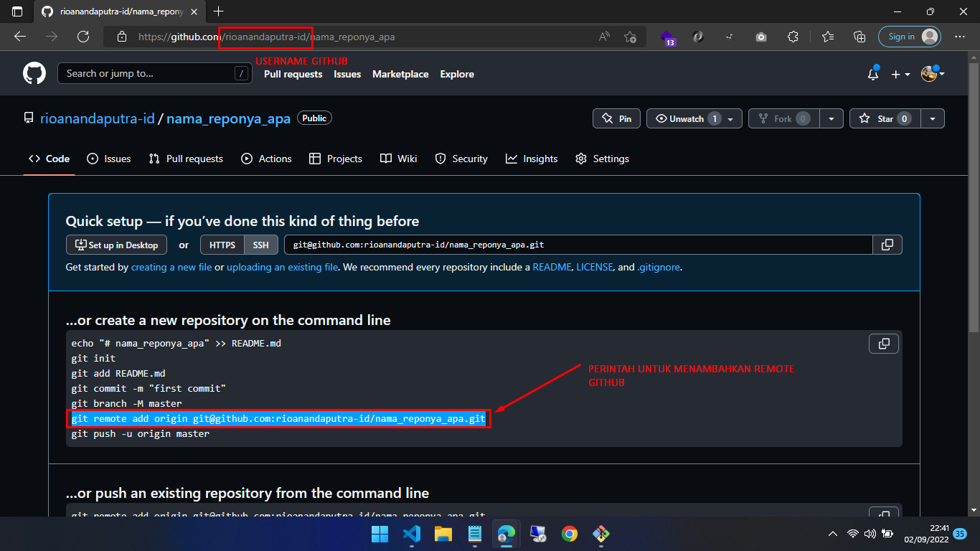Open the Extensions puzzle piece menu

(793, 37)
